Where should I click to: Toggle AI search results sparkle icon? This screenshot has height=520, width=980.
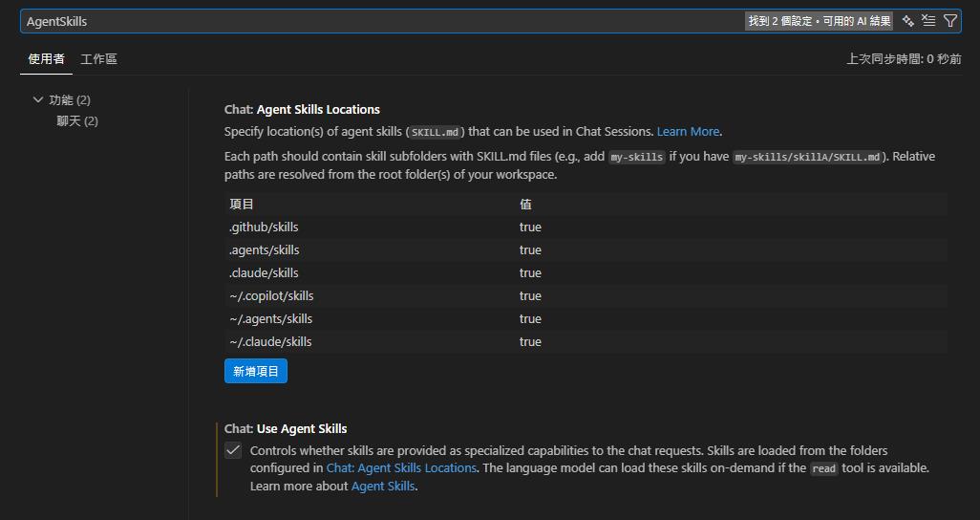[x=907, y=21]
